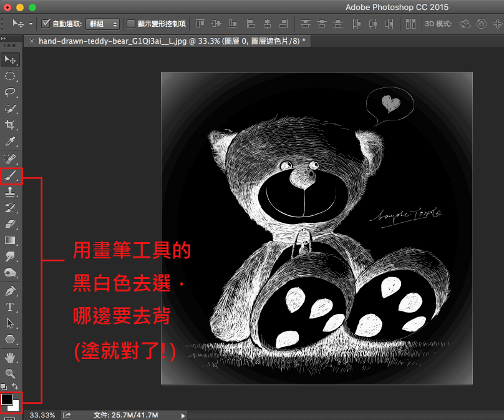Select the Zoom magnifier tool
This screenshot has height=420, width=504.
pos(10,373)
